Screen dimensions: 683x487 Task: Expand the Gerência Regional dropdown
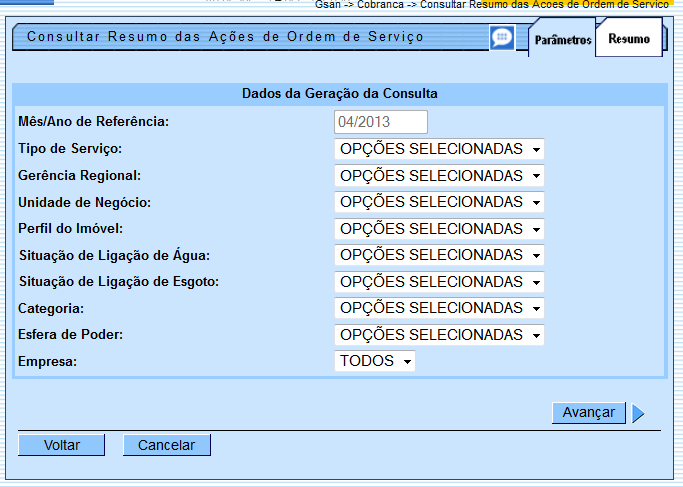(x=440, y=176)
